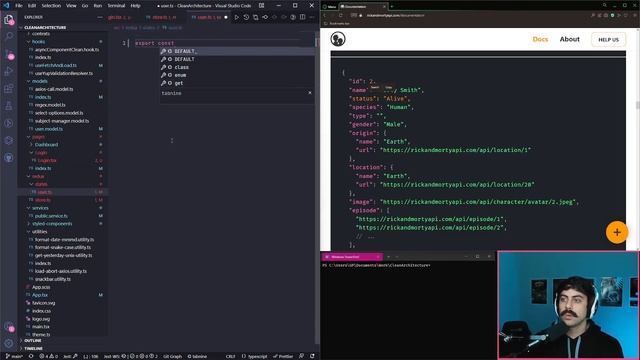The width and height of the screenshot is (640, 360).
Task: Expand the OUTLINE section
Action: tap(32, 340)
